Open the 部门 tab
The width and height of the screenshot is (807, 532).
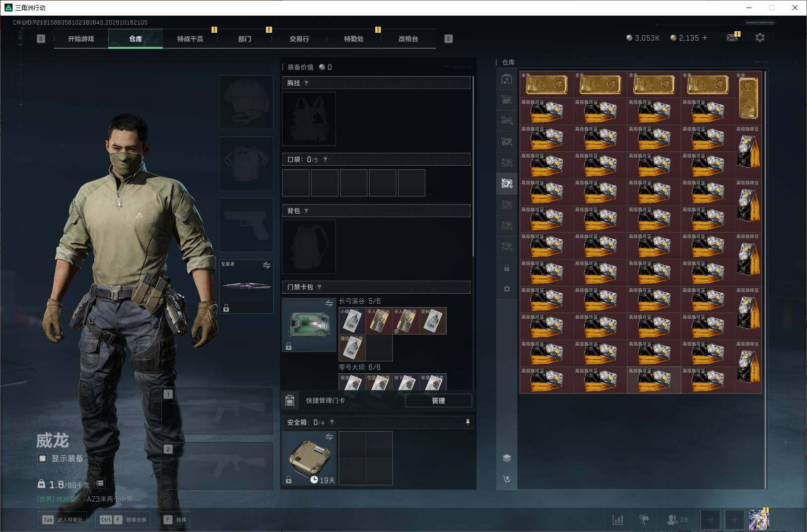pos(245,39)
